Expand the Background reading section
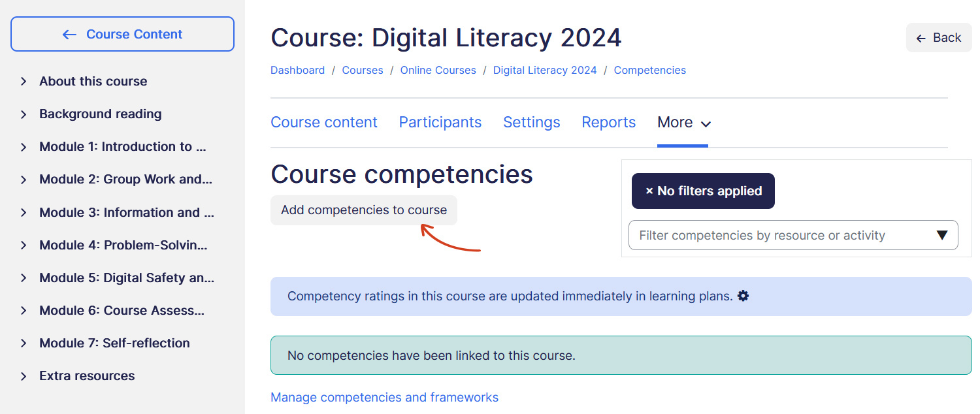The width and height of the screenshot is (980, 414). [24, 114]
